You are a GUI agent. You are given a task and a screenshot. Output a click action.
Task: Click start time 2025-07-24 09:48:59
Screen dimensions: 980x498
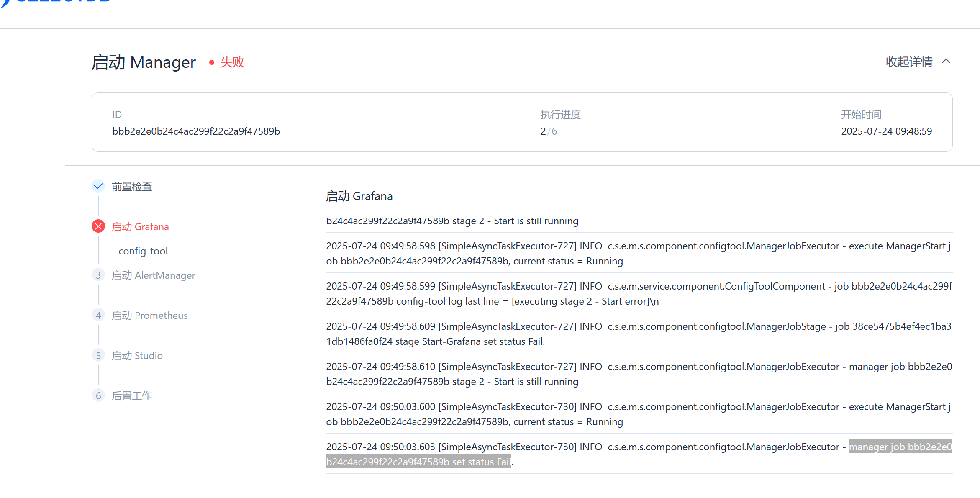click(887, 131)
